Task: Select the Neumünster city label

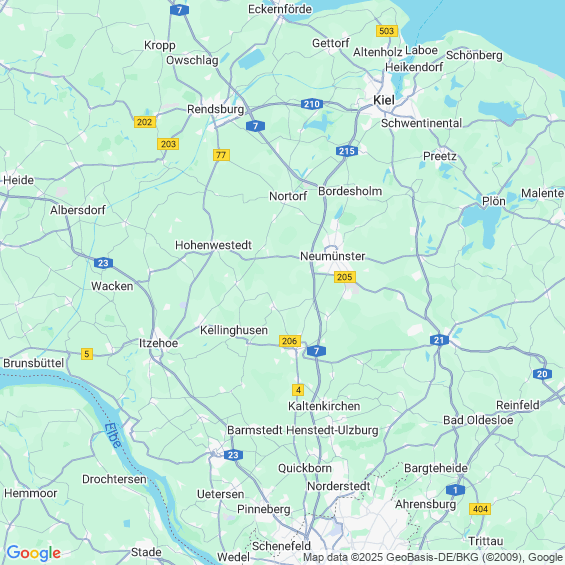Action: (333, 256)
